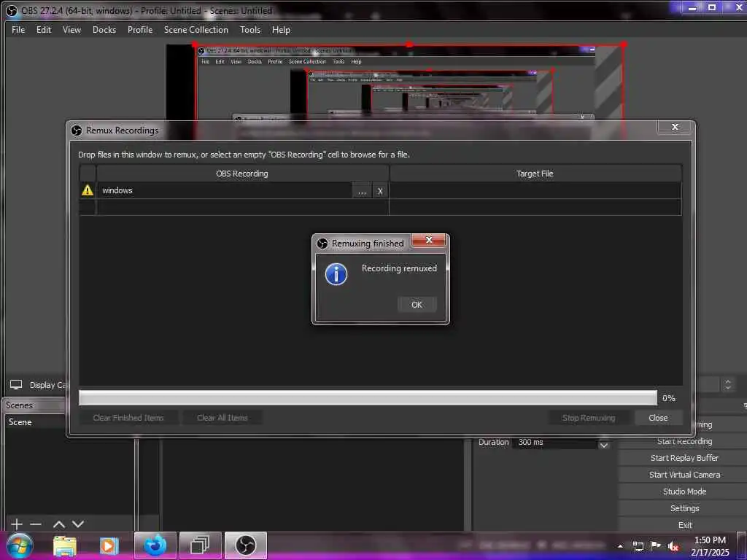Screen dimensions: 747x560
Task: Close the Remuxing finished popup
Action: point(428,240)
